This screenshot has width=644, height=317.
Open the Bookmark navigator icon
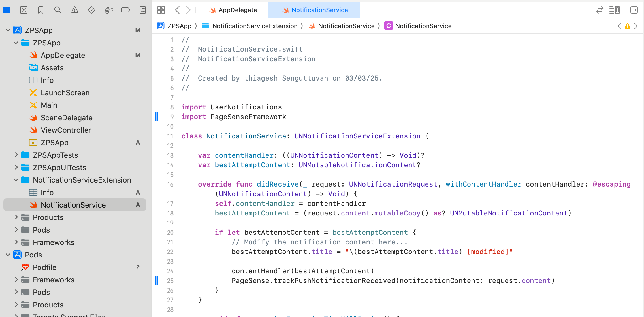tap(41, 10)
